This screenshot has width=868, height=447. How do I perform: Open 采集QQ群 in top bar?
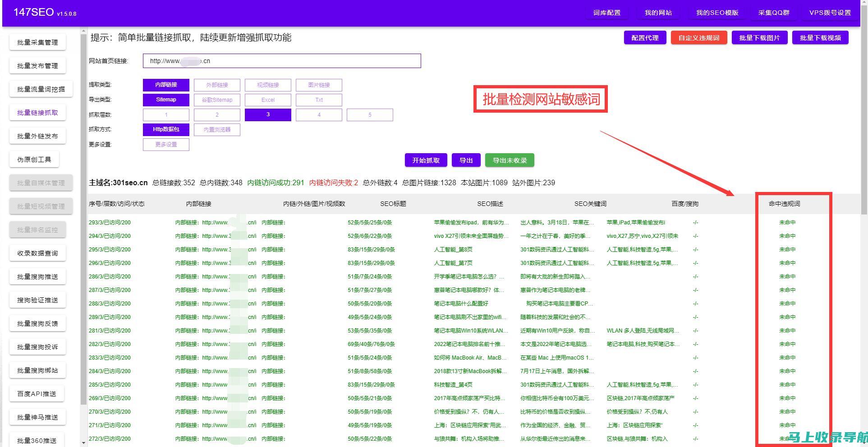(x=774, y=13)
